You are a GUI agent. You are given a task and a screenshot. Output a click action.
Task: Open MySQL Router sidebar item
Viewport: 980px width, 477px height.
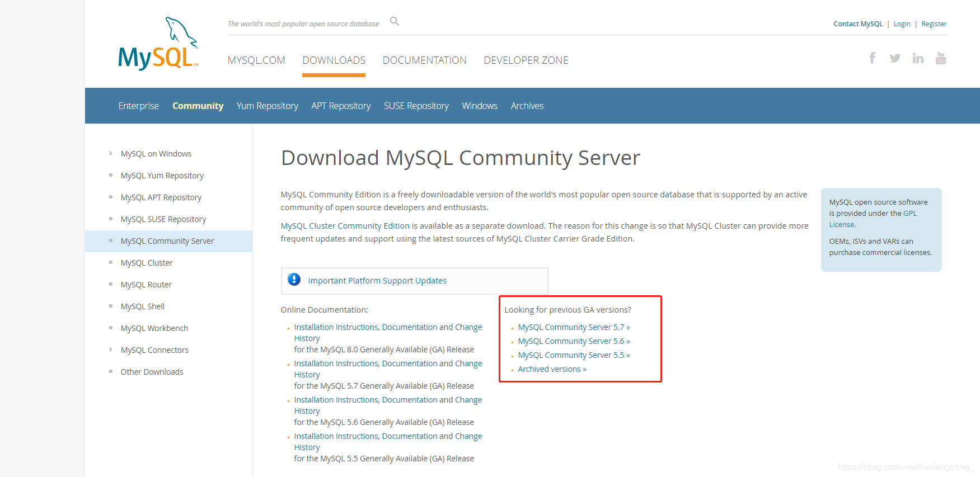tap(146, 285)
